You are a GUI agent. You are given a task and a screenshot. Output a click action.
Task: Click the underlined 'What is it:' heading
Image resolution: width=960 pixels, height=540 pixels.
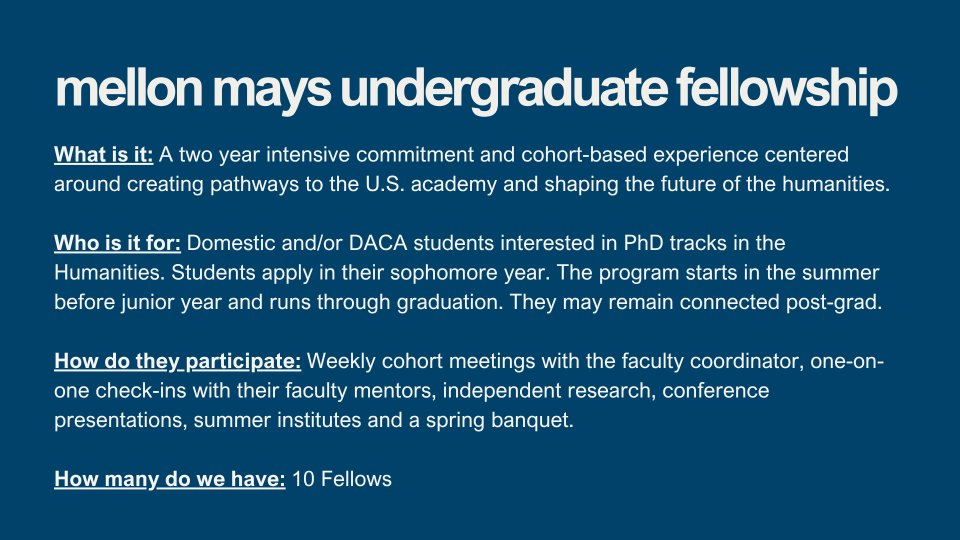103,154
